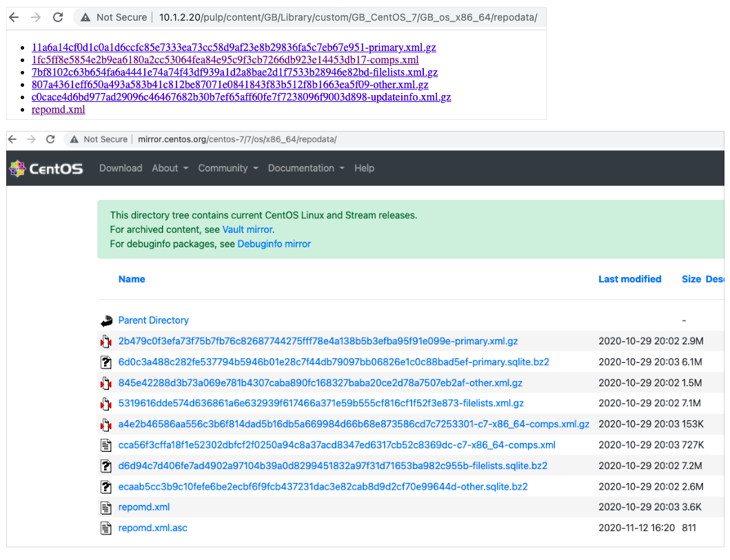The height and width of the screenshot is (560, 730).
Task: Download 845e4228 other.xml.gz from CentOS mirror
Action: (321, 383)
